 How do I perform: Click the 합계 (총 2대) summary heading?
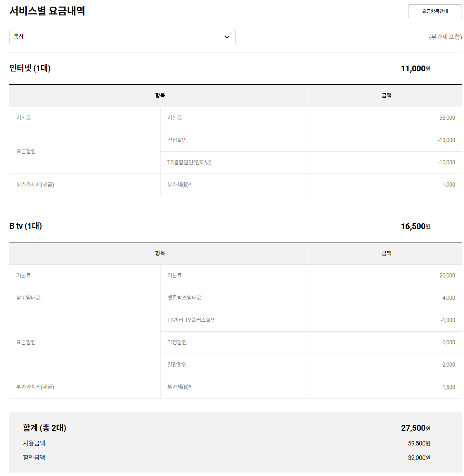point(45,428)
